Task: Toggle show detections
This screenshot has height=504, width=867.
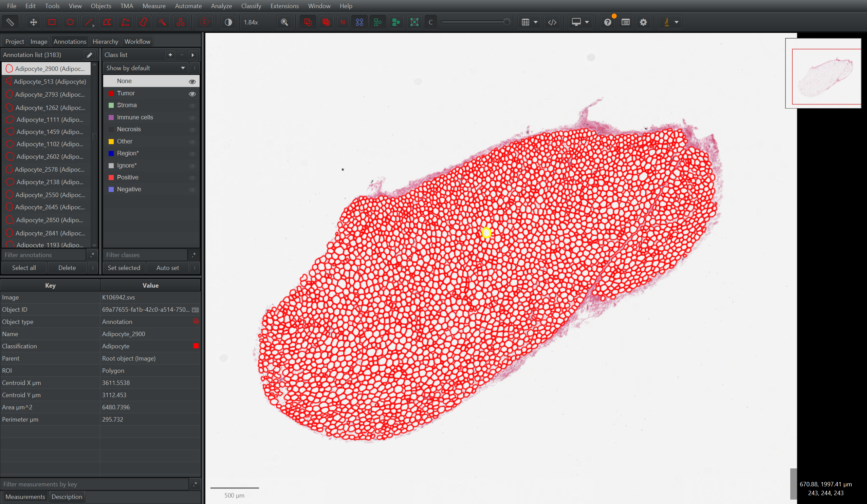Action: point(378,22)
